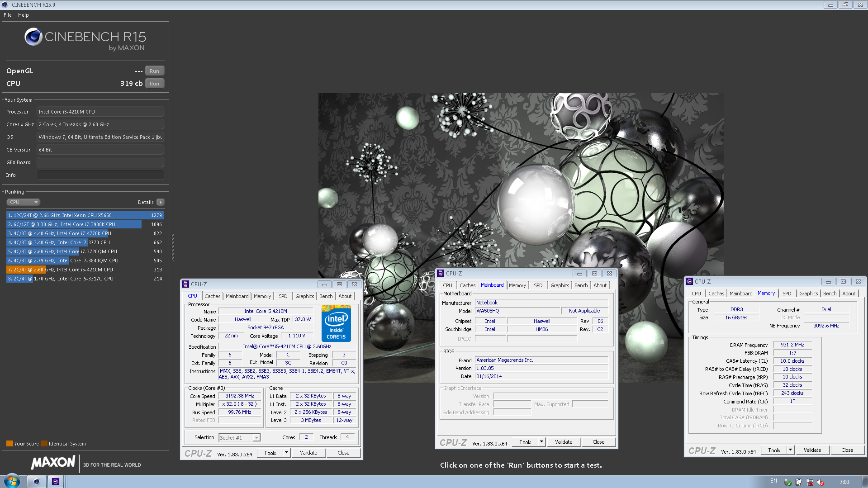The image size is (868, 488).
Task: Click the MAXON logo at bottom left
Action: click(x=53, y=463)
